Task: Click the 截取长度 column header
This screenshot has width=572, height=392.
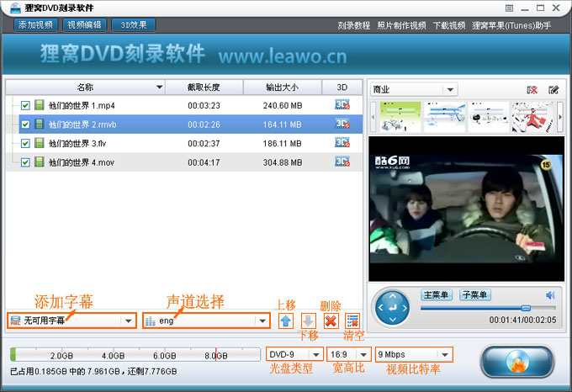Action: coord(204,87)
